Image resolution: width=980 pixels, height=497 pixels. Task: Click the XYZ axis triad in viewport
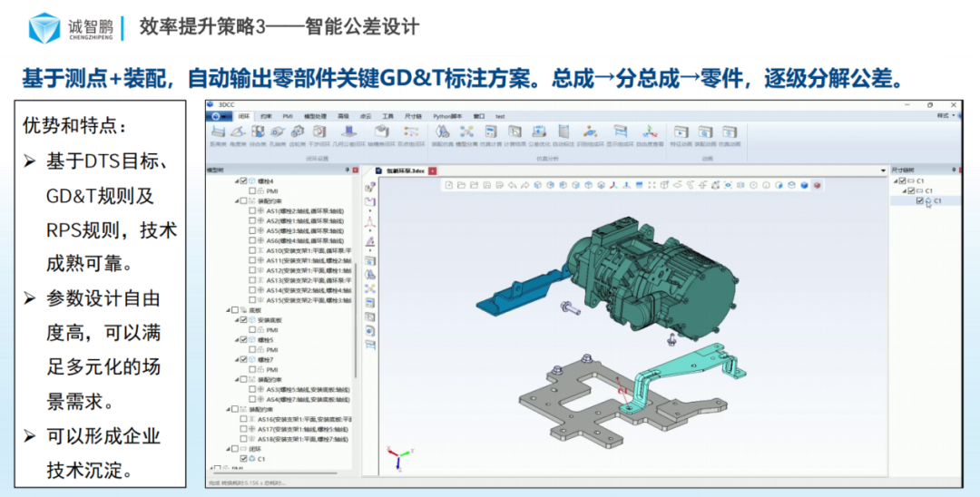(400, 458)
